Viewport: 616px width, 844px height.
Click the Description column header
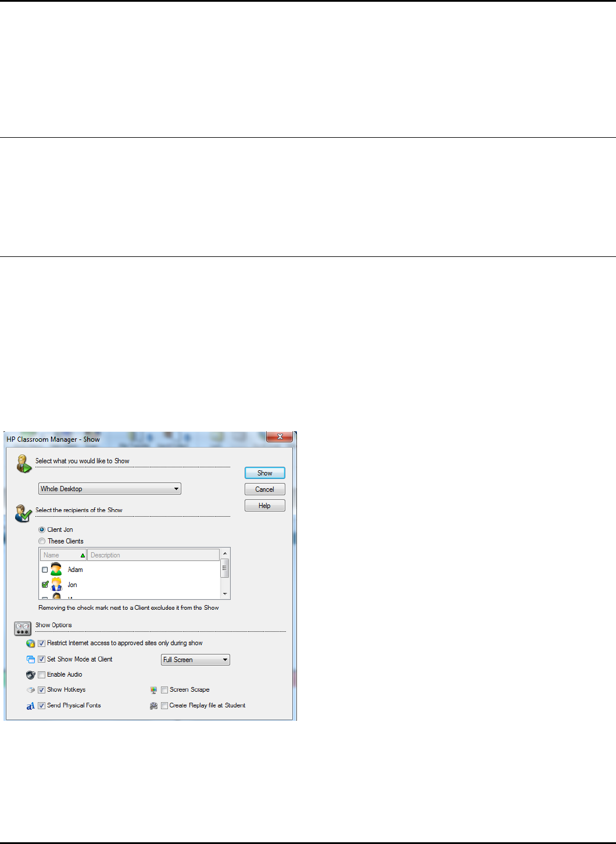[x=153, y=555]
